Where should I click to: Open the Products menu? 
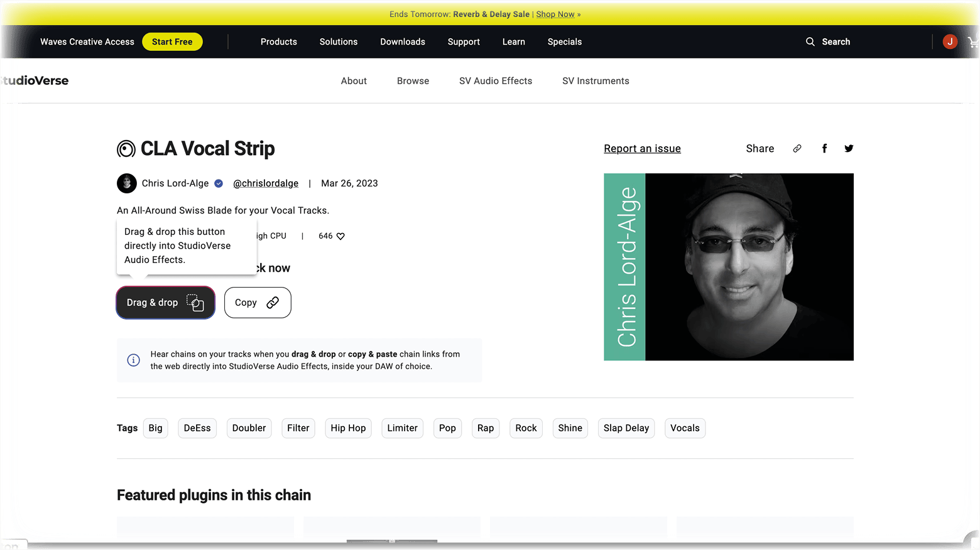pyautogui.click(x=279, y=42)
